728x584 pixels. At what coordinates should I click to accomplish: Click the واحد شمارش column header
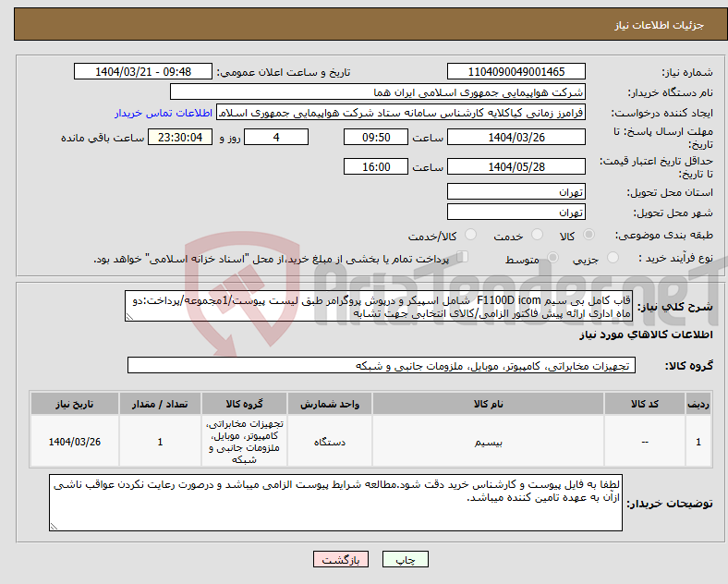(x=330, y=404)
